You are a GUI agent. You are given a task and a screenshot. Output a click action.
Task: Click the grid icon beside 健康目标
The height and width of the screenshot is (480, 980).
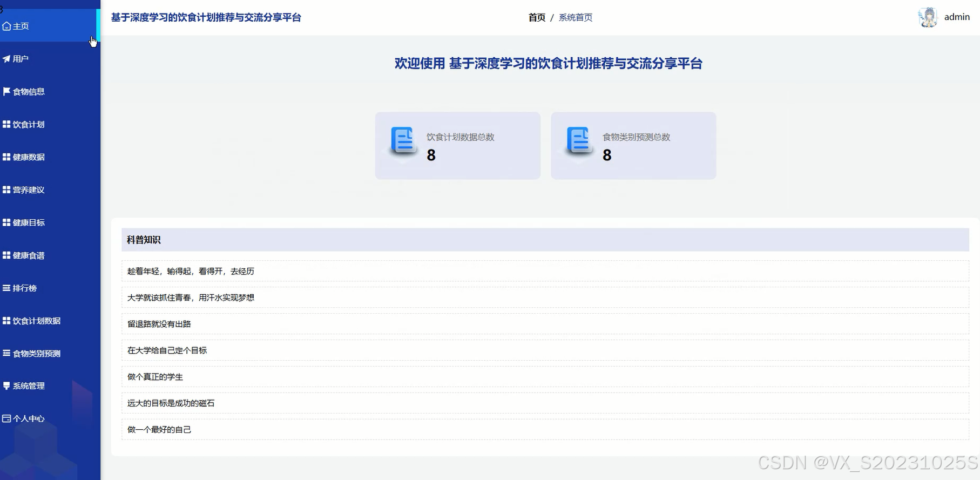[x=6, y=222]
